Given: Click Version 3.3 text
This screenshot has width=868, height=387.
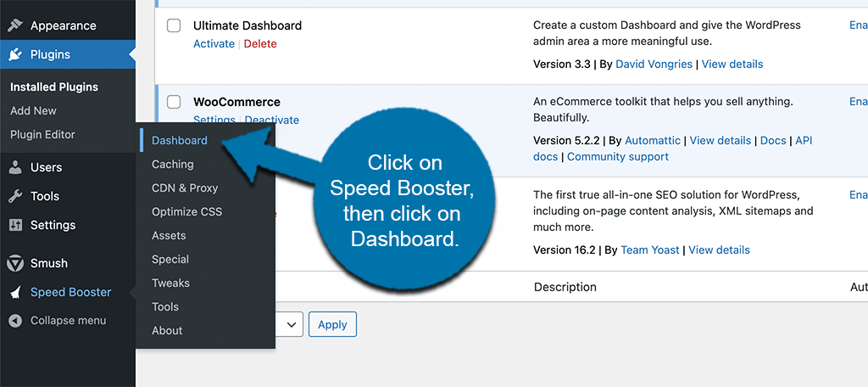Looking at the screenshot, I should (x=562, y=64).
